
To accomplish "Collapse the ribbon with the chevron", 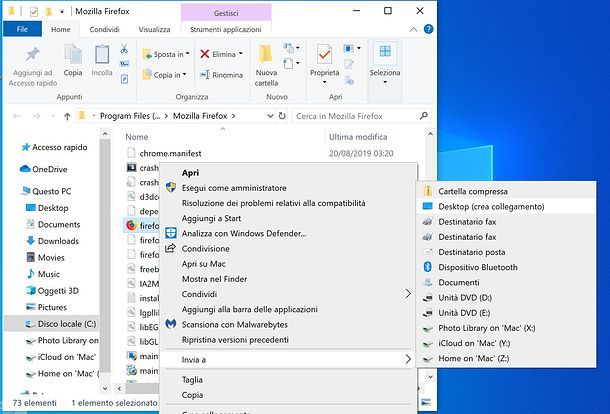I will pos(413,29).
